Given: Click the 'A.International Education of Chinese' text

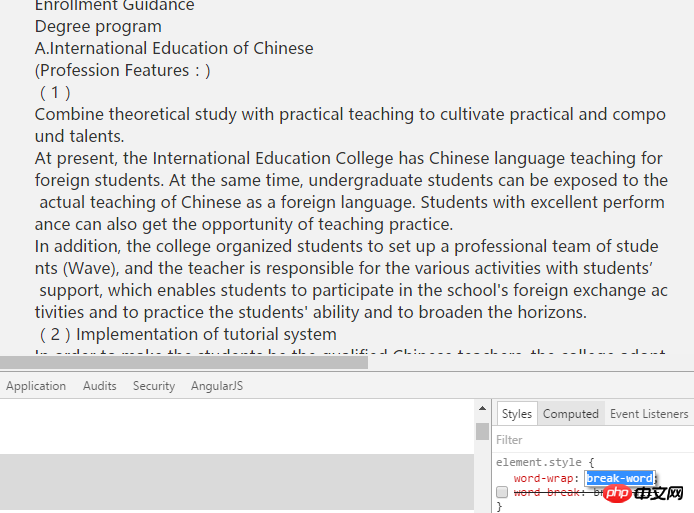Looking at the screenshot, I should (x=174, y=48).
